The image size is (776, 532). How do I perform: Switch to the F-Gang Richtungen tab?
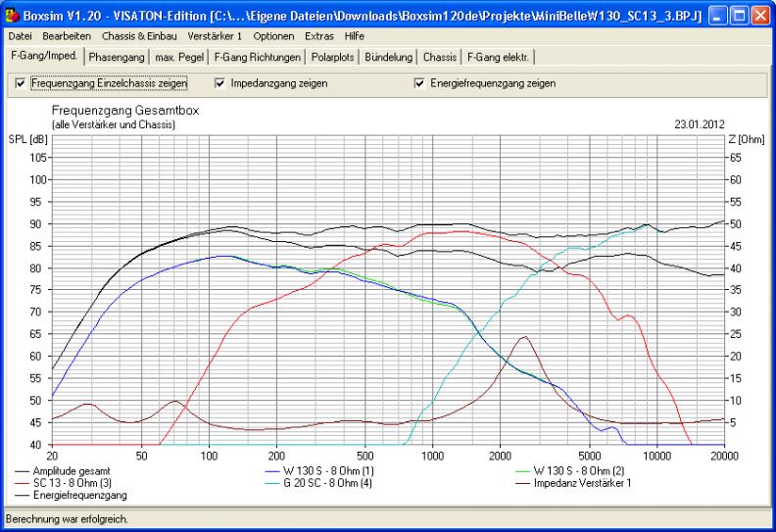point(258,58)
